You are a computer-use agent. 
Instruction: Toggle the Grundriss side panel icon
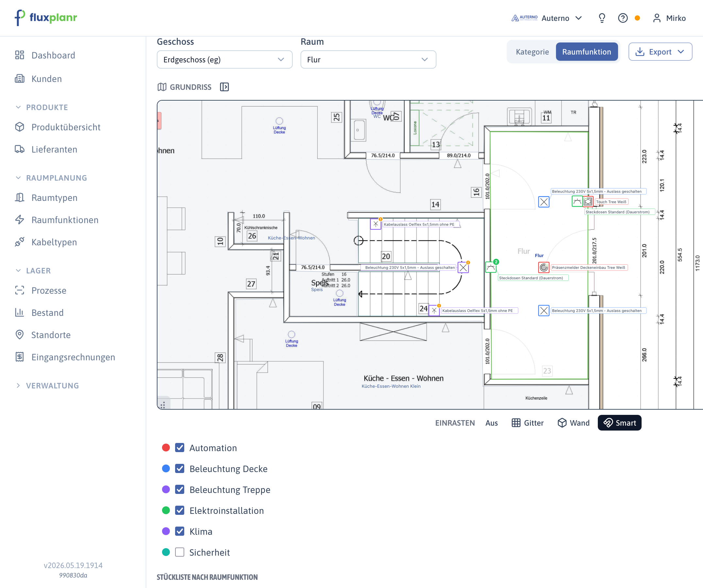(x=224, y=87)
